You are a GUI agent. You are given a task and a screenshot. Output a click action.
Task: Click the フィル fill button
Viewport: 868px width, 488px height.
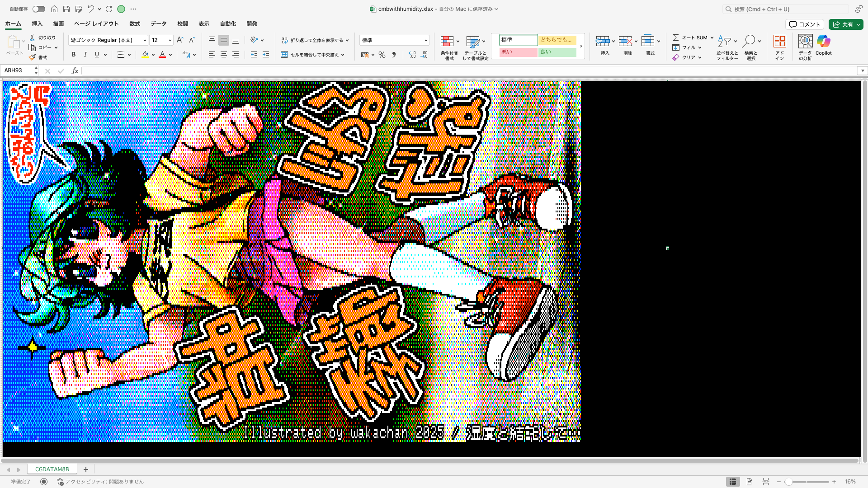point(686,47)
